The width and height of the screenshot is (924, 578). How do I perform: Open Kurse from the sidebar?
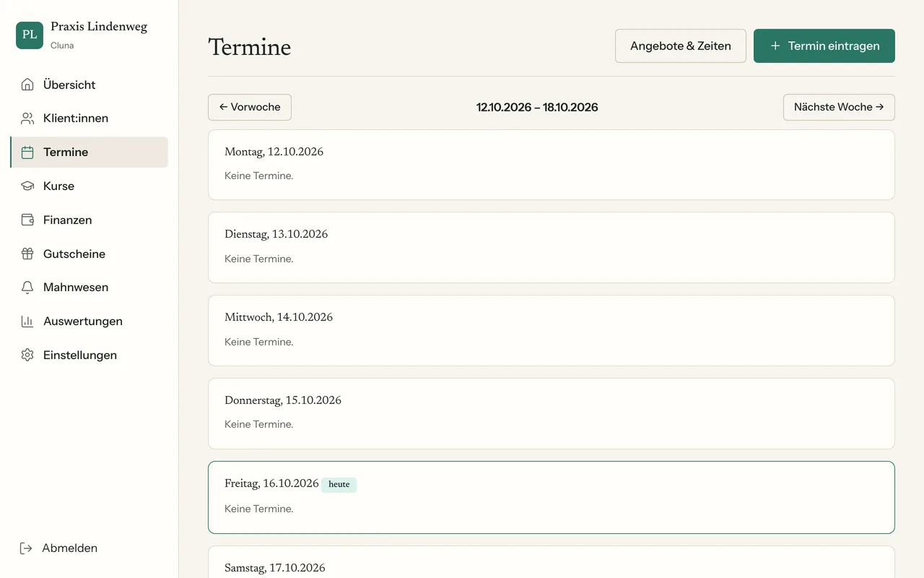pos(90,186)
